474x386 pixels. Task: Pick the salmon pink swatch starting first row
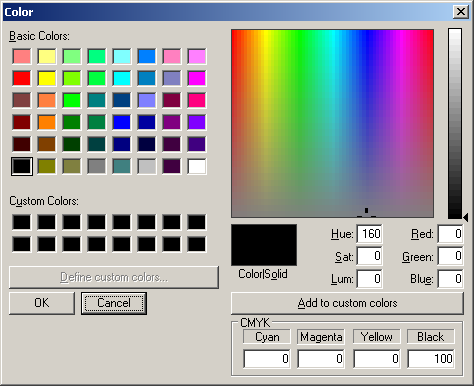pos(22,56)
